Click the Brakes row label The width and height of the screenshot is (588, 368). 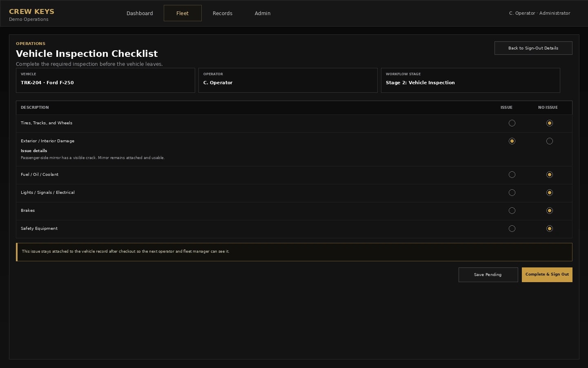click(28, 211)
